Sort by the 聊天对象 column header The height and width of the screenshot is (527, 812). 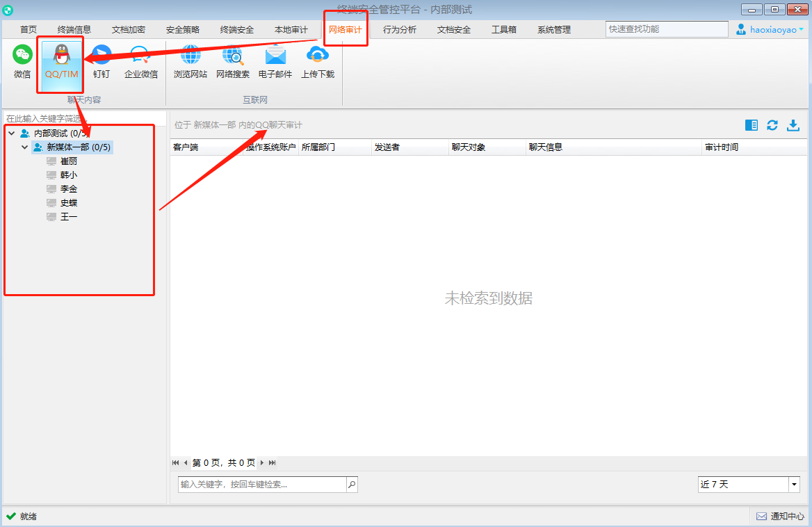click(487, 147)
